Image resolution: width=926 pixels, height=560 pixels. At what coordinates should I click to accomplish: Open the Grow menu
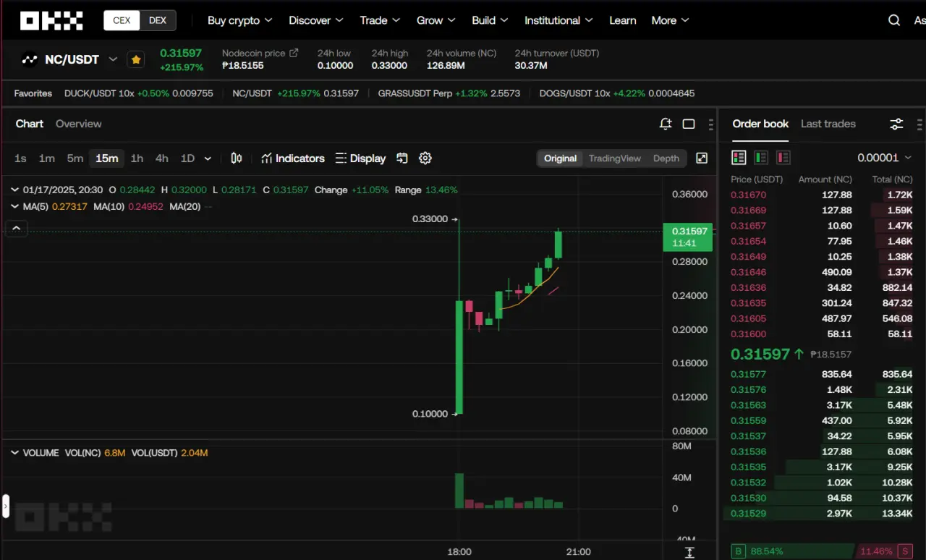click(436, 20)
